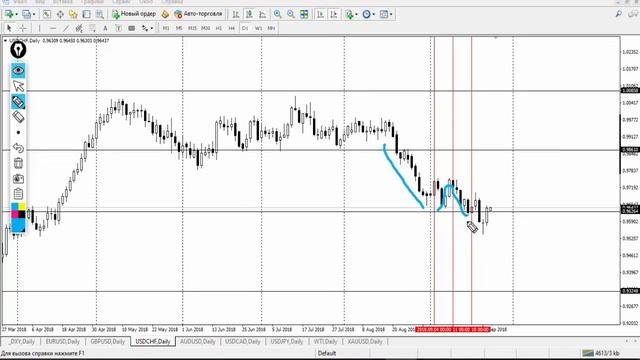Select the Epic Pen eraser tool

[x=18, y=117]
